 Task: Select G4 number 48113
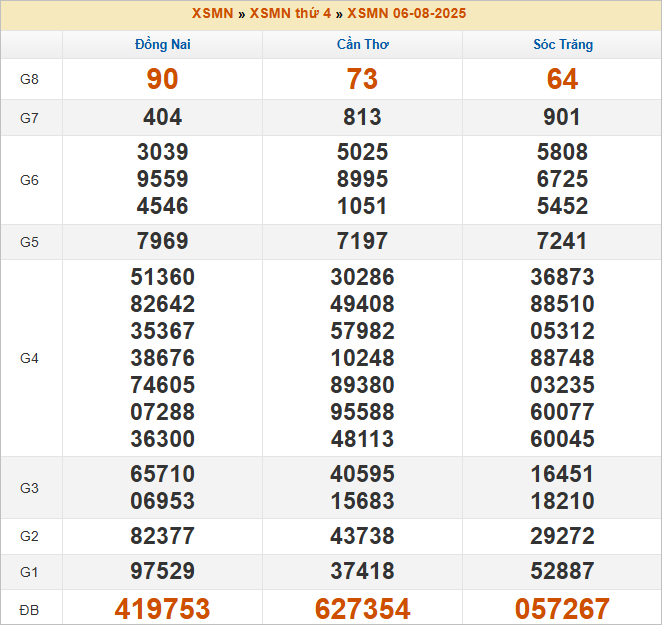click(x=362, y=439)
